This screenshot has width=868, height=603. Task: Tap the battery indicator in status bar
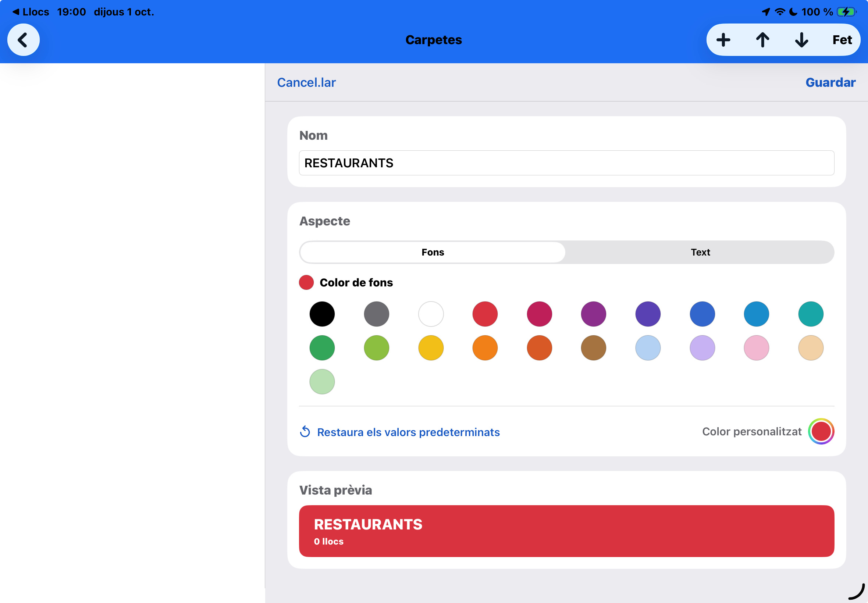pos(846,12)
